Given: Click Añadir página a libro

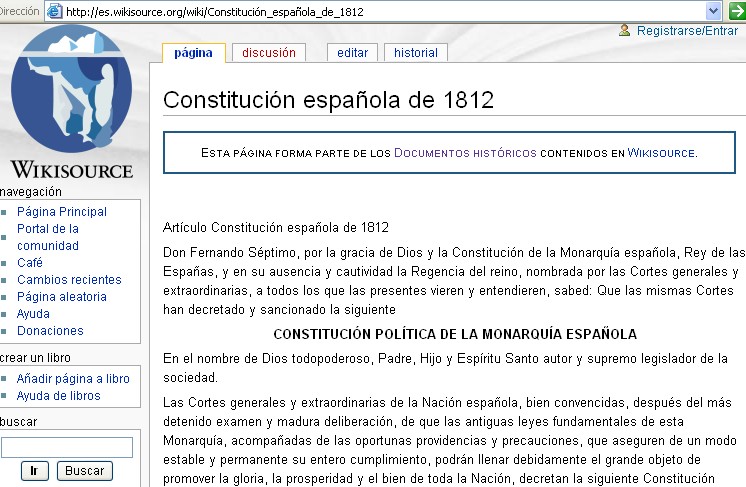Looking at the screenshot, I should coord(73,379).
